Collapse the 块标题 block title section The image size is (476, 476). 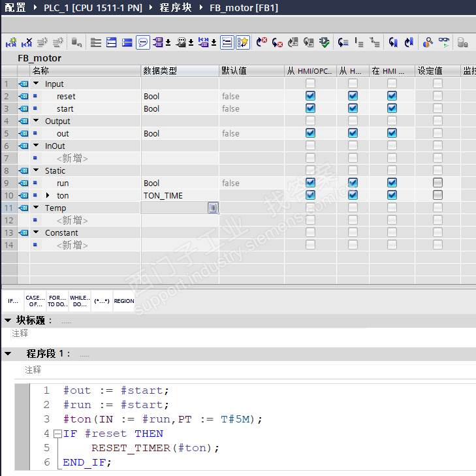[x=8, y=320]
